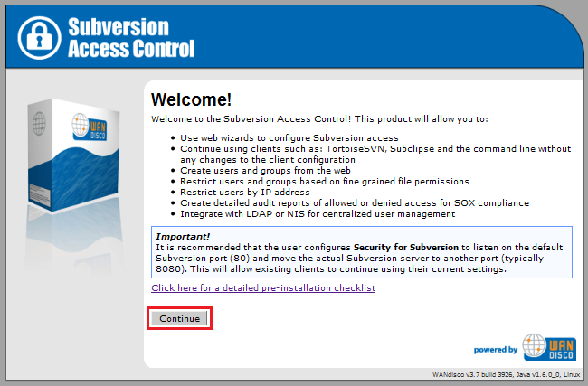
Task: Click the Continue button
Action: pos(179,318)
